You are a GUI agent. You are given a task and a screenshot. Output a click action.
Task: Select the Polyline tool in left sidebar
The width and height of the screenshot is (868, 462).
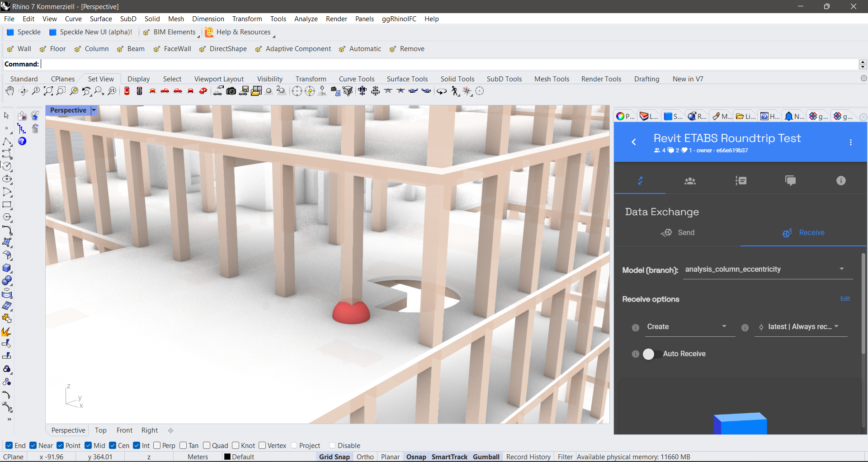(x=7, y=142)
